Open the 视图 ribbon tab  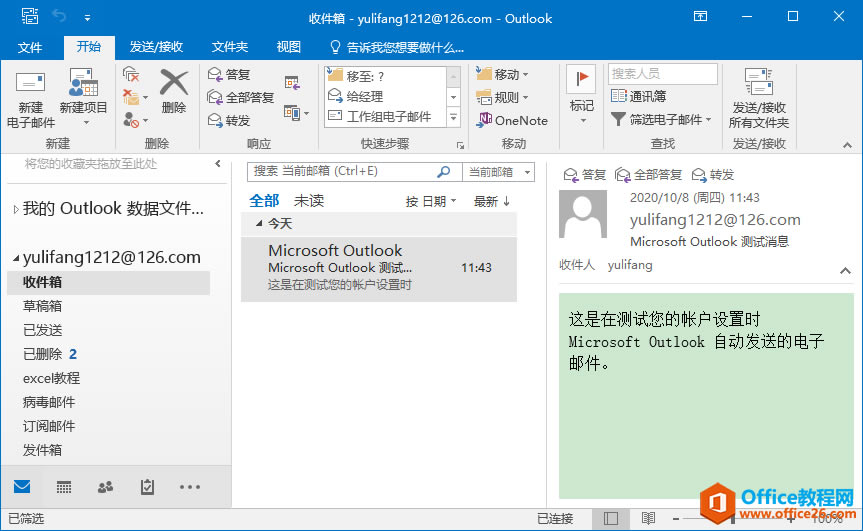pos(289,47)
